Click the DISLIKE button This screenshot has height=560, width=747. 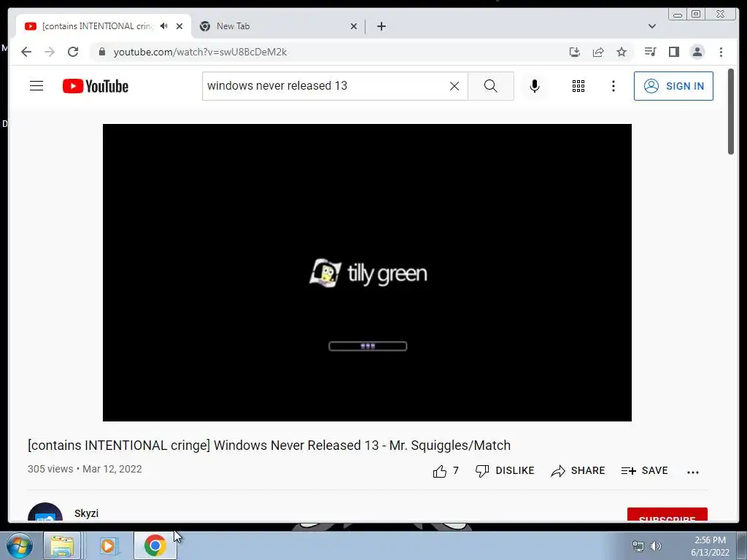(x=505, y=471)
